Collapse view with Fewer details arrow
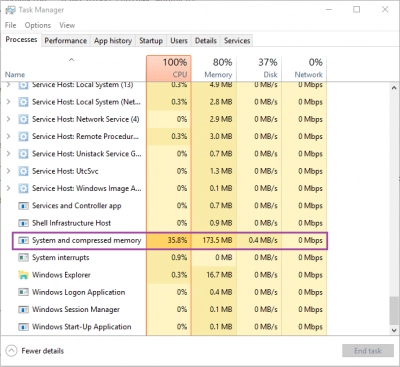Screen dimensions: 400x367 11,351
